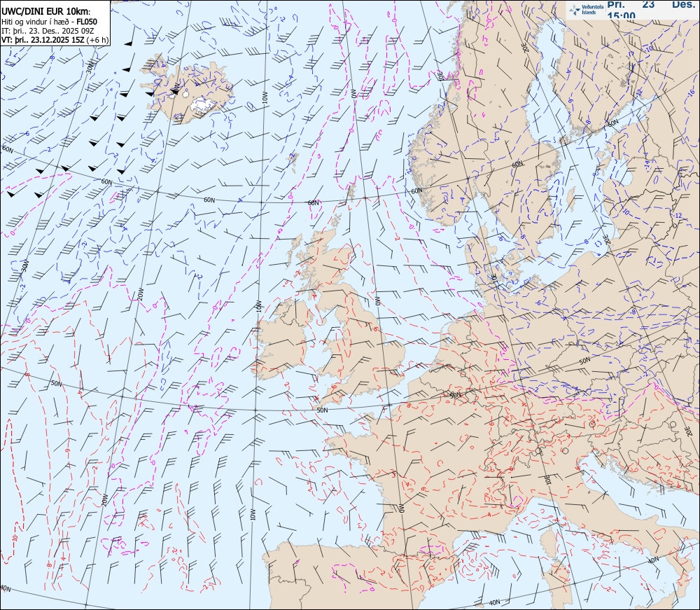Click the '30W' label in the Atlantic southwest of Iceland

pyautogui.click(x=25, y=266)
